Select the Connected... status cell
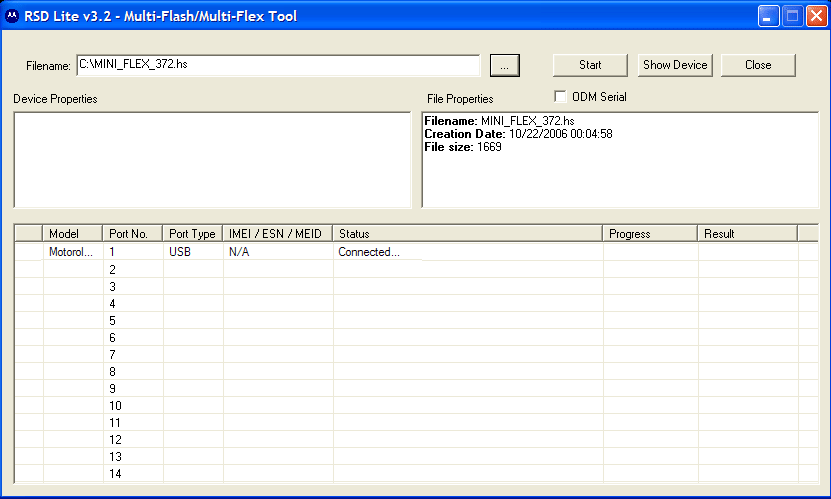Viewport: 831px width, 499px height. tap(468, 252)
